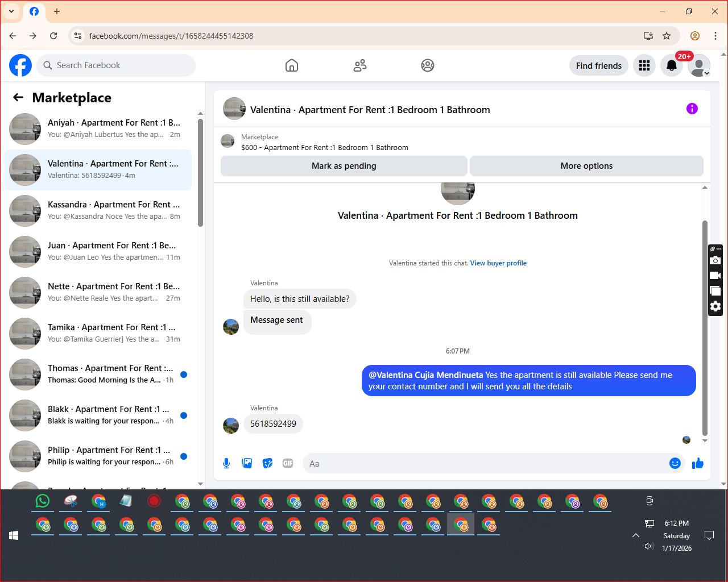
Task: Show hidden system tray icons
Action: 636,535
